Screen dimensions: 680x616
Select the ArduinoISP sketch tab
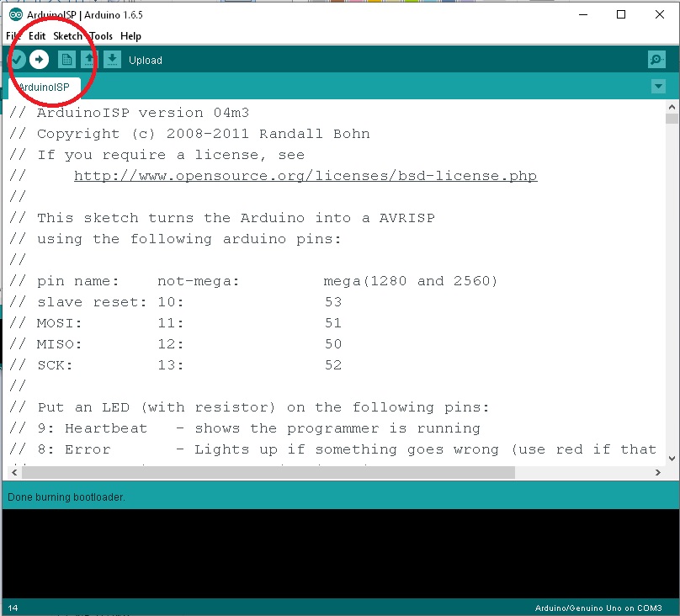(x=45, y=88)
